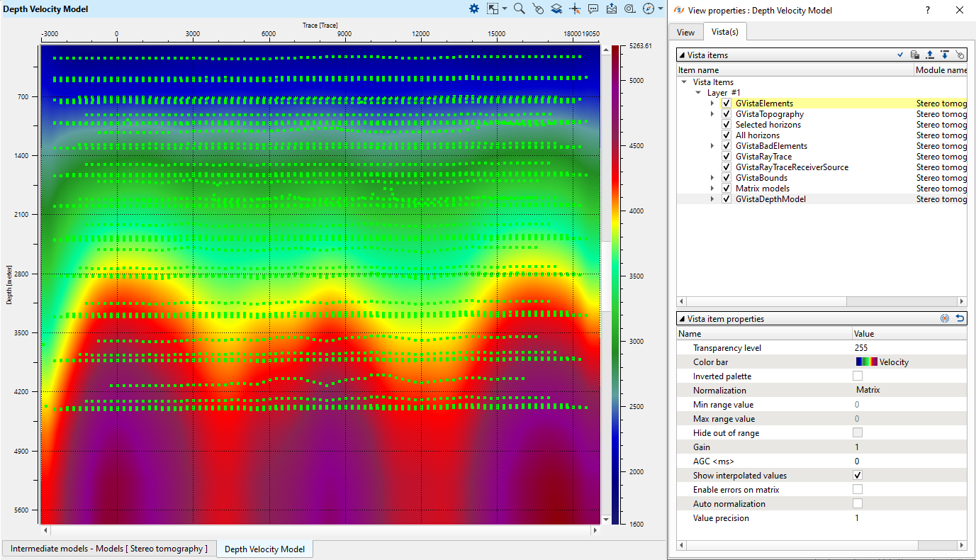
Task: Open Intermediate models - Models tab
Action: 109,549
